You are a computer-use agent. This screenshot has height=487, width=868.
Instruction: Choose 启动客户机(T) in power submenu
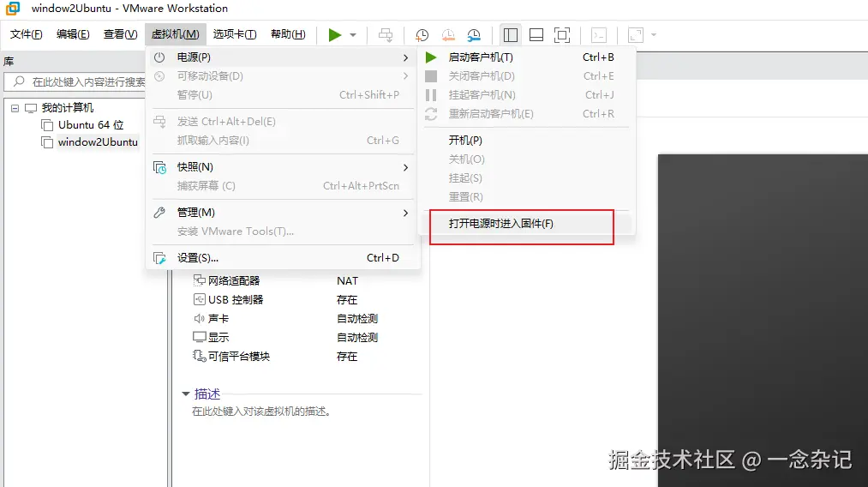pyautogui.click(x=528, y=57)
